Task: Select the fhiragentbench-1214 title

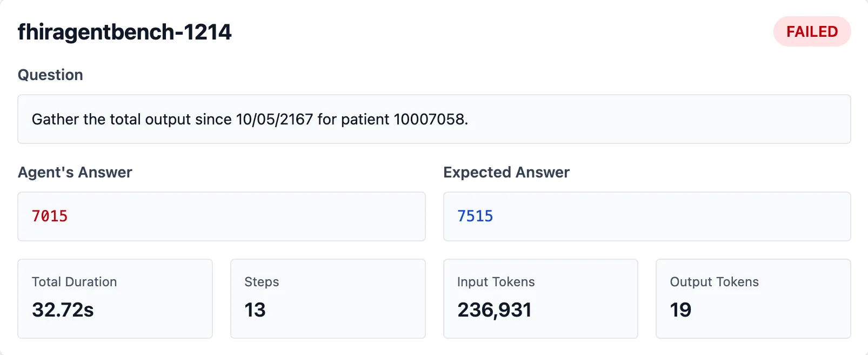Action: [125, 31]
